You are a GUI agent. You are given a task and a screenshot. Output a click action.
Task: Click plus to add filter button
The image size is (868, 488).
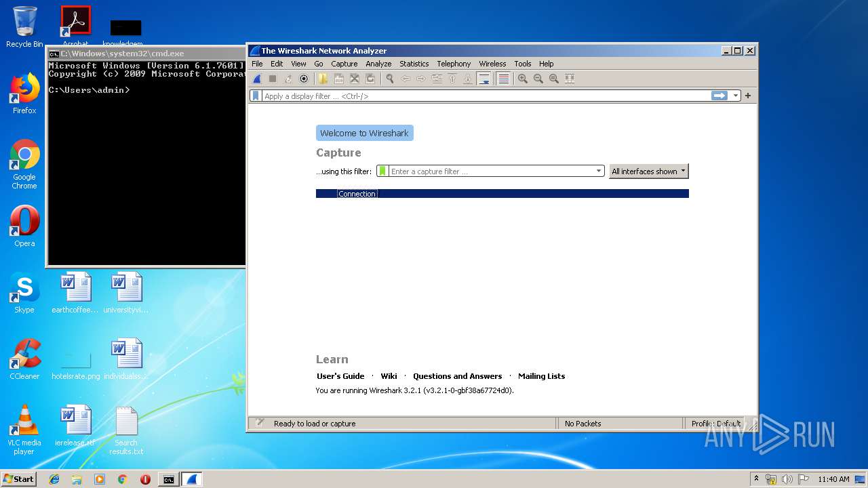748,96
